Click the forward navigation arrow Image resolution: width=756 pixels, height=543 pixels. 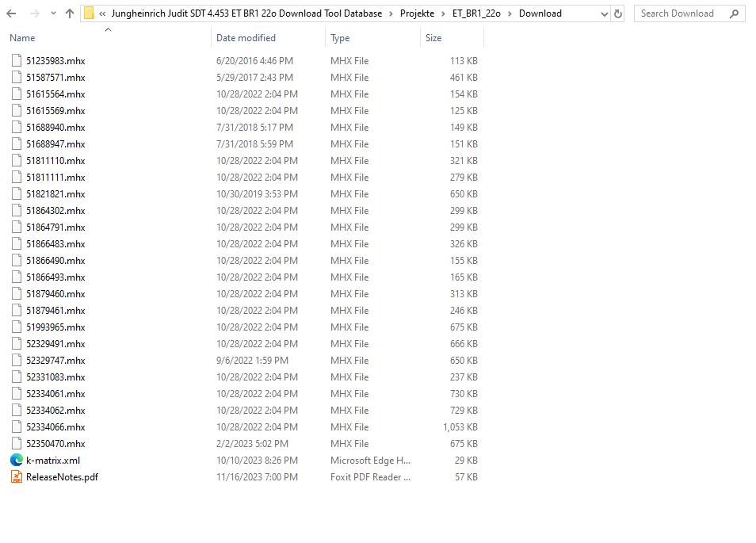pyautogui.click(x=35, y=13)
